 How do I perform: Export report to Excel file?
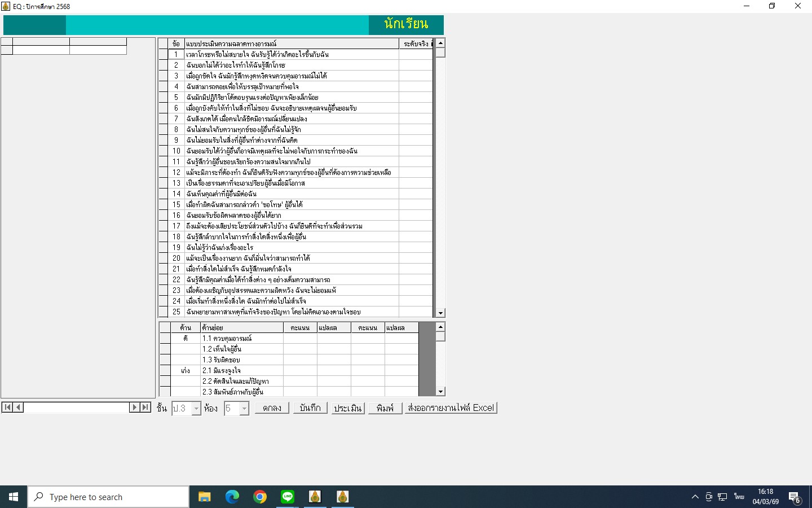coord(451,408)
